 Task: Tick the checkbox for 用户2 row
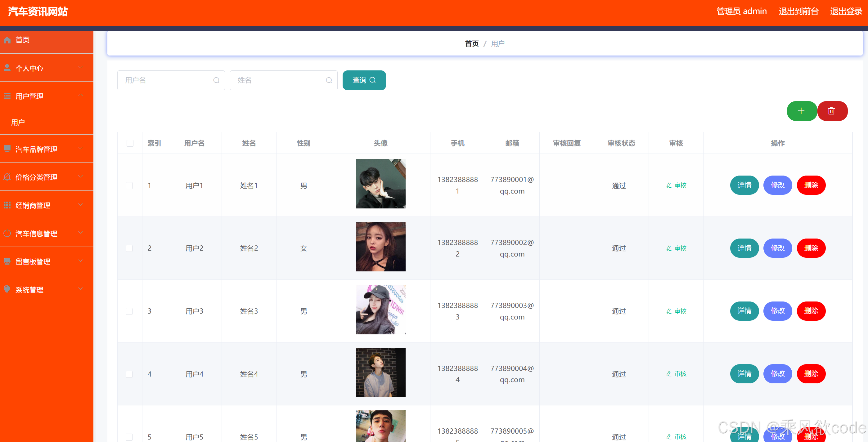coord(129,248)
